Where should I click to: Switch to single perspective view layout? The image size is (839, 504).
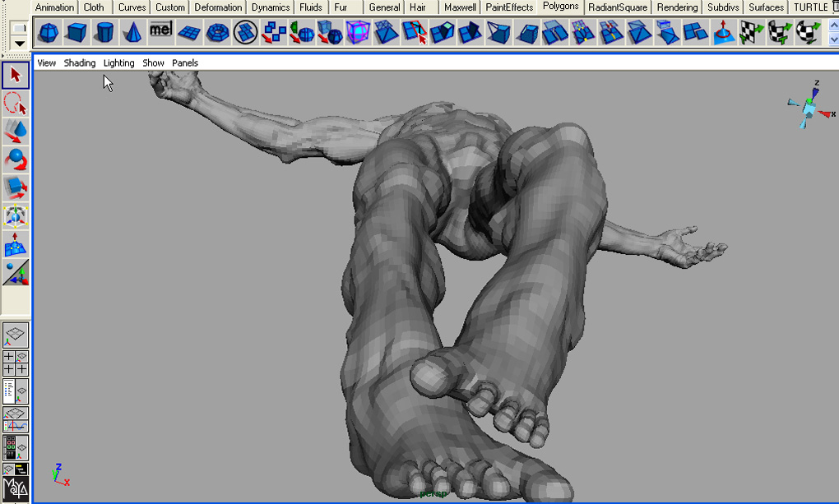pyautogui.click(x=16, y=335)
